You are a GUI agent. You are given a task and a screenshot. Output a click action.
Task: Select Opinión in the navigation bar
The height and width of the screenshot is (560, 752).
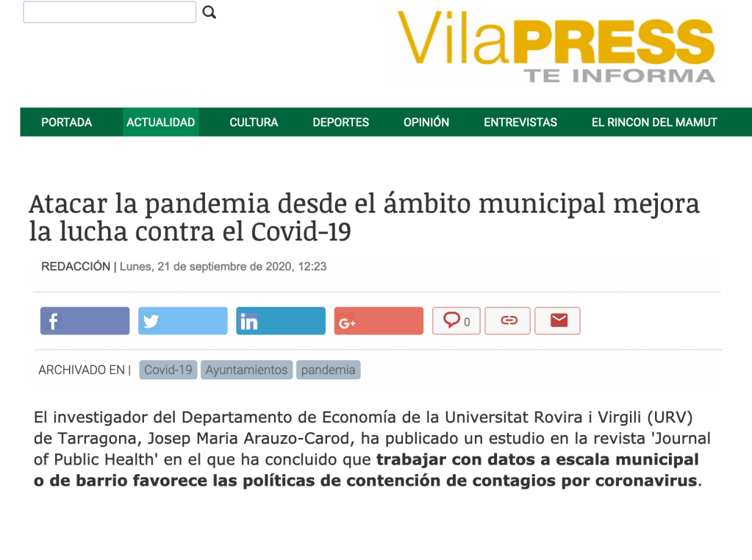(x=426, y=122)
